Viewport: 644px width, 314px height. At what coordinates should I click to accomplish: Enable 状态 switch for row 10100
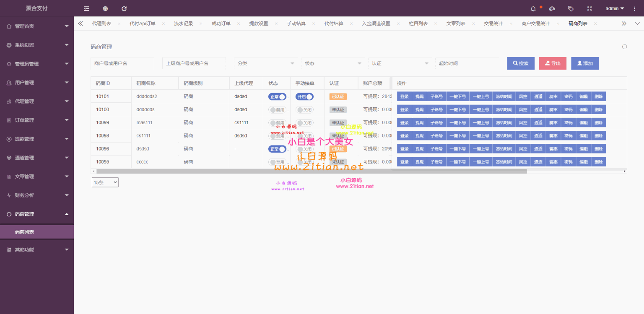[277, 110]
